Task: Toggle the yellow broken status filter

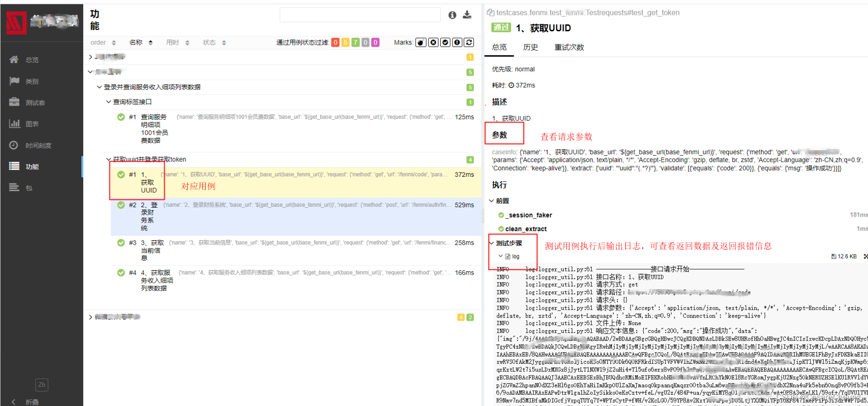Action: (345, 43)
